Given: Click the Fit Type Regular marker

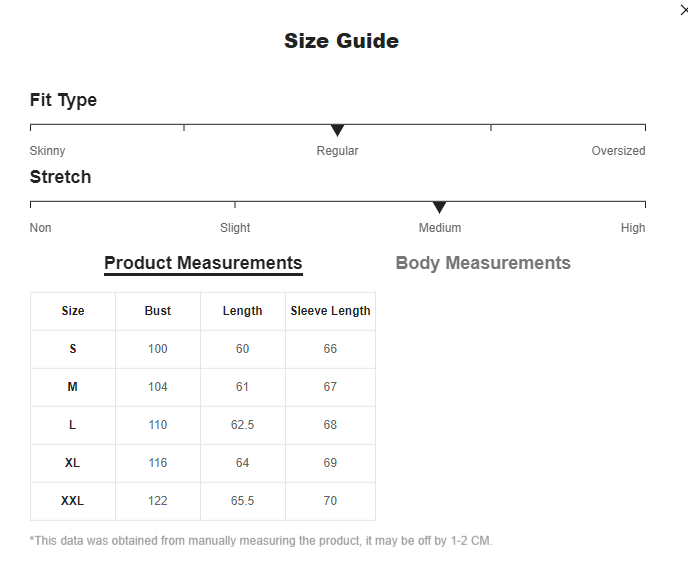Looking at the screenshot, I should pyautogui.click(x=337, y=130).
